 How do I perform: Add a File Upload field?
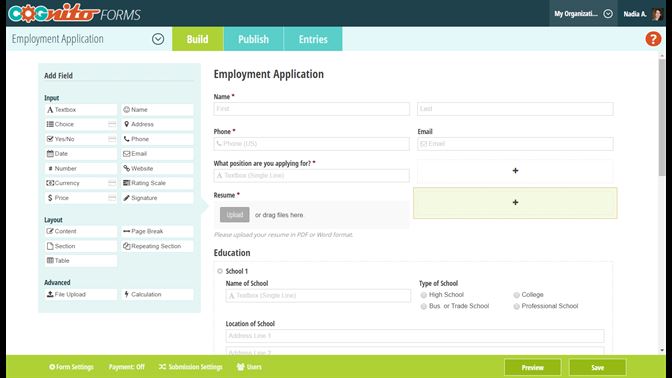click(x=81, y=294)
